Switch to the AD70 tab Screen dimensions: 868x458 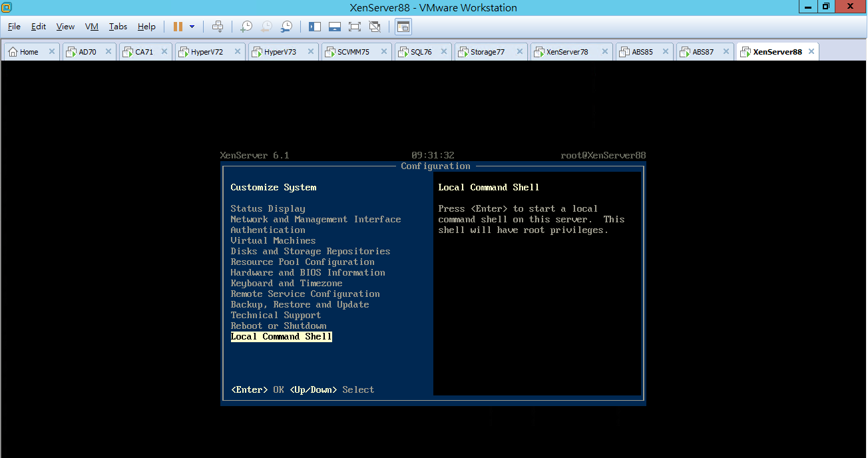tap(88, 52)
